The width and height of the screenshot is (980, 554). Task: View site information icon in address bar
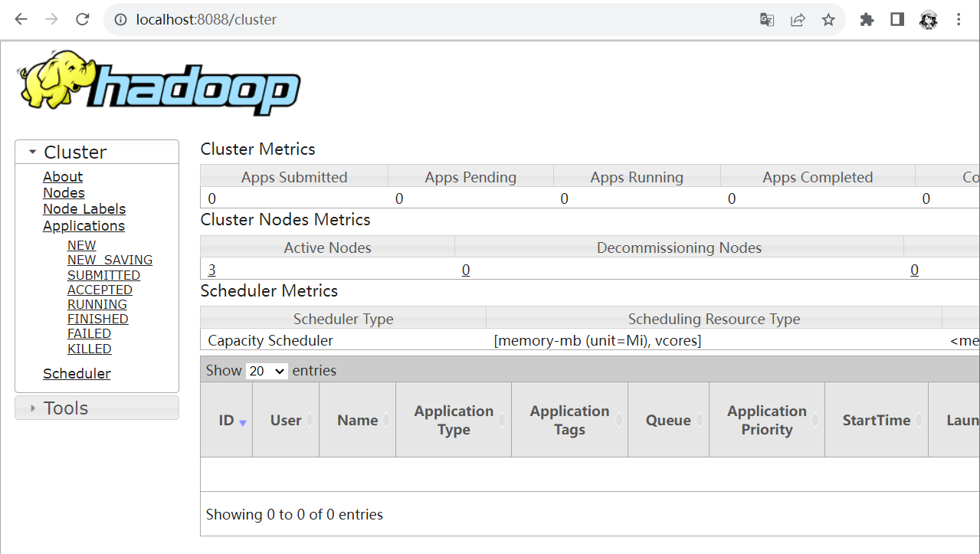pos(120,19)
